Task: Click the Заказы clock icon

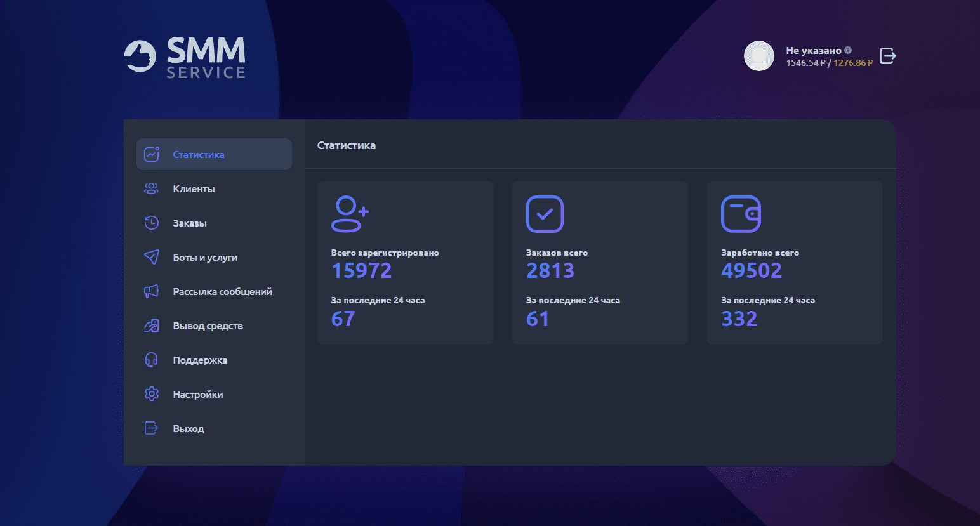Action: pyautogui.click(x=151, y=223)
